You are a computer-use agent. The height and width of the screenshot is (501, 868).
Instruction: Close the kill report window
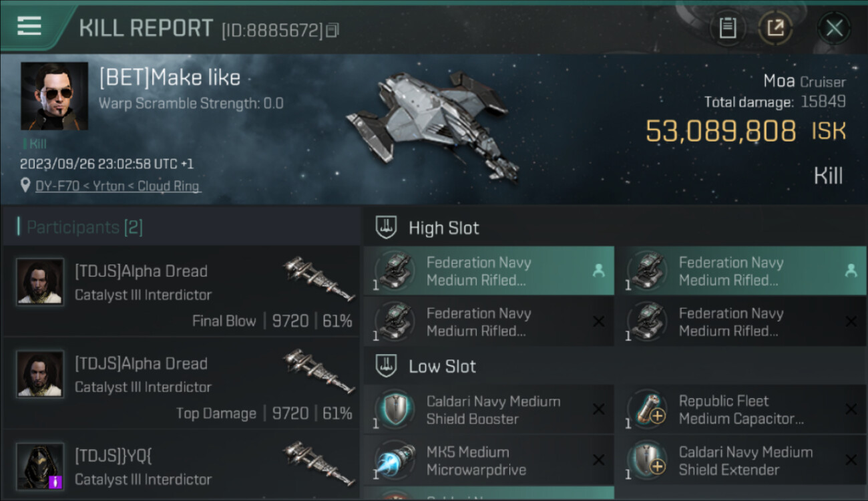click(x=834, y=28)
